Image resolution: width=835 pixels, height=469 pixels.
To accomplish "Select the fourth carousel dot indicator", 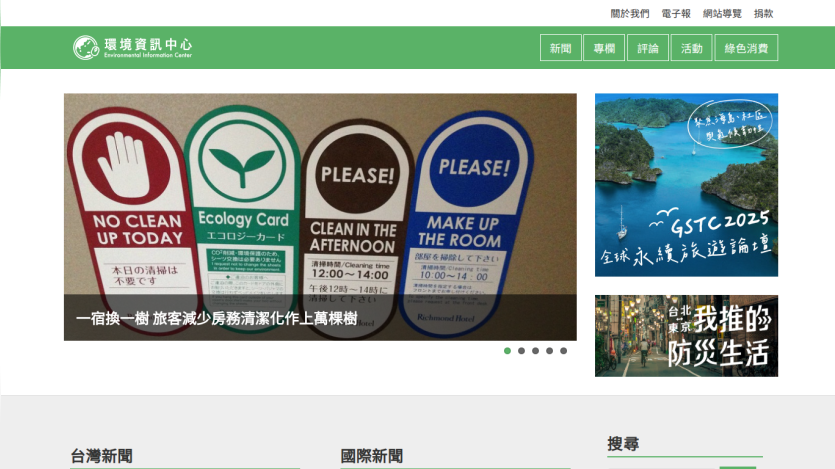I will [x=549, y=351].
